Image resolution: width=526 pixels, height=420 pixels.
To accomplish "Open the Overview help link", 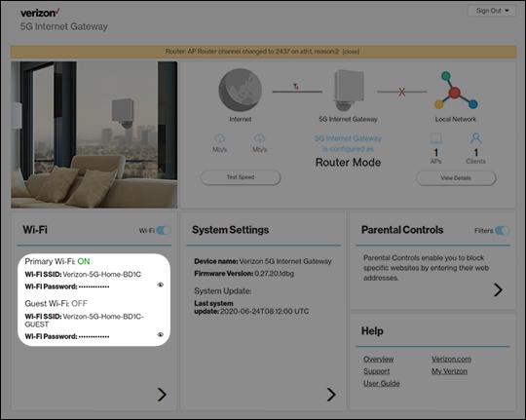I will click(x=378, y=360).
